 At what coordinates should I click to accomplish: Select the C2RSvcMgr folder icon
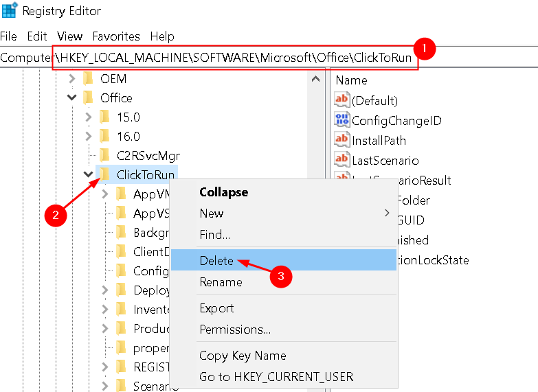104,155
